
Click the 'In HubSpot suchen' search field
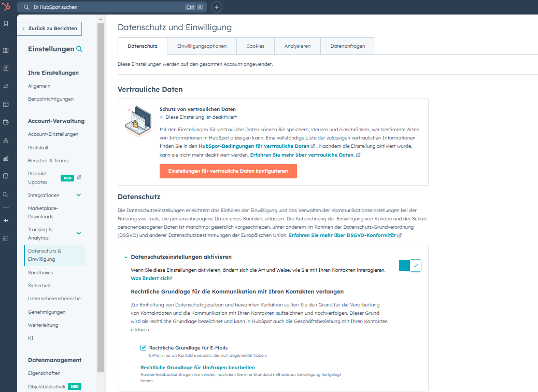click(x=112, y=7)
